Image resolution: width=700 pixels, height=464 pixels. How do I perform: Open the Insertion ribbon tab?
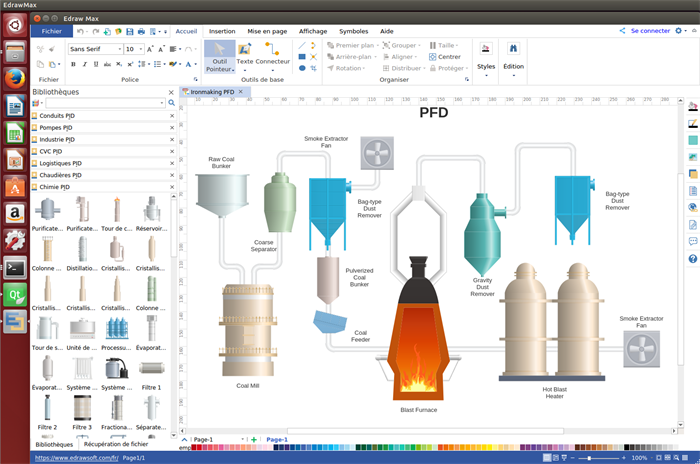[x=222, y=31]
